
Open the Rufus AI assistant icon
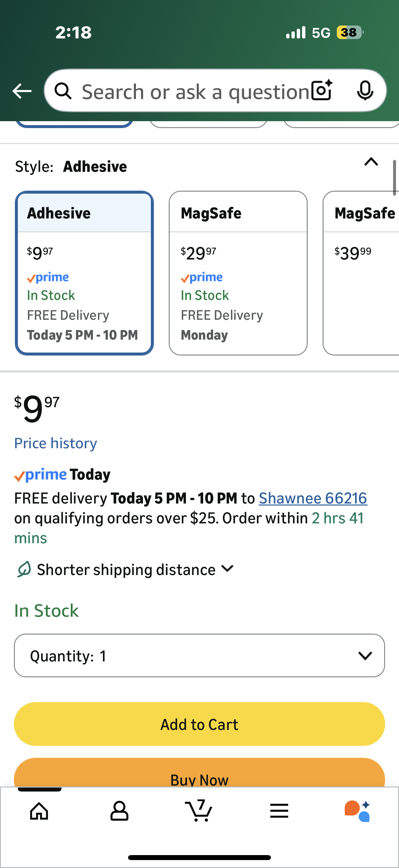[358, 811]
